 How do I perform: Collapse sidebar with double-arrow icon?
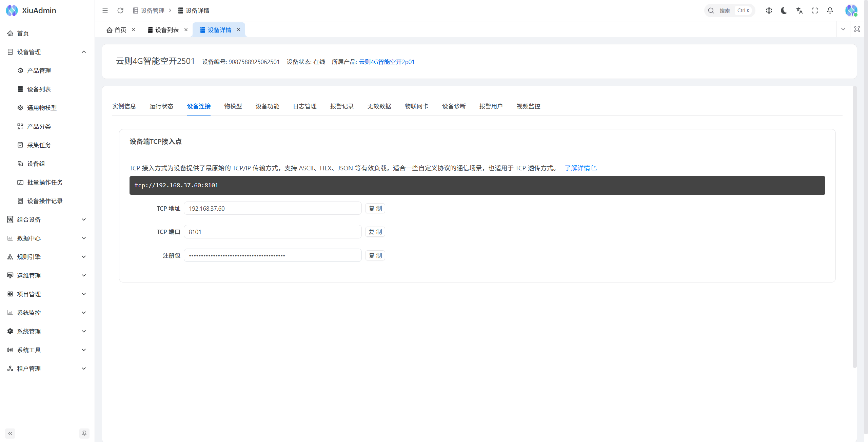[x=10, y=433]
